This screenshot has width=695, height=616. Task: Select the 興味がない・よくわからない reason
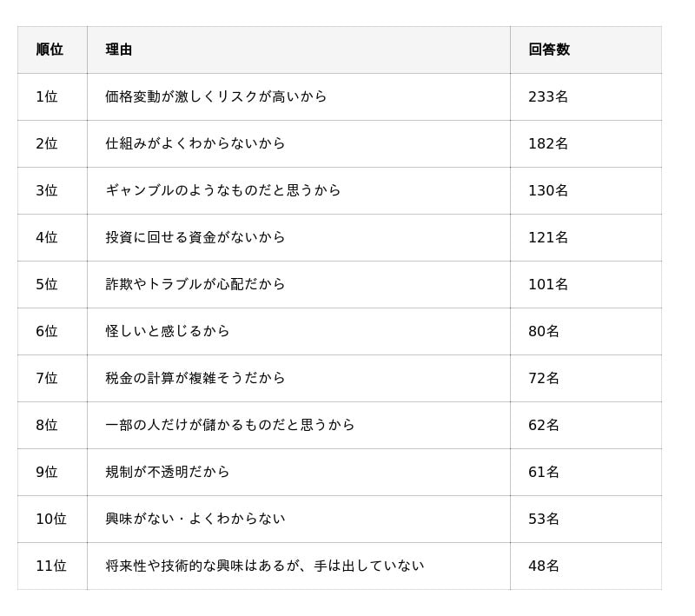coord(195,519)
